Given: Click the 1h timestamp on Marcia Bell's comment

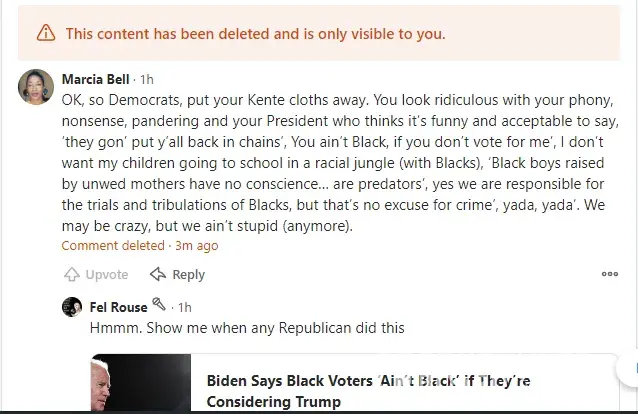Looking at the screenshot, I should pyautogui.click(x=147, y=79).
